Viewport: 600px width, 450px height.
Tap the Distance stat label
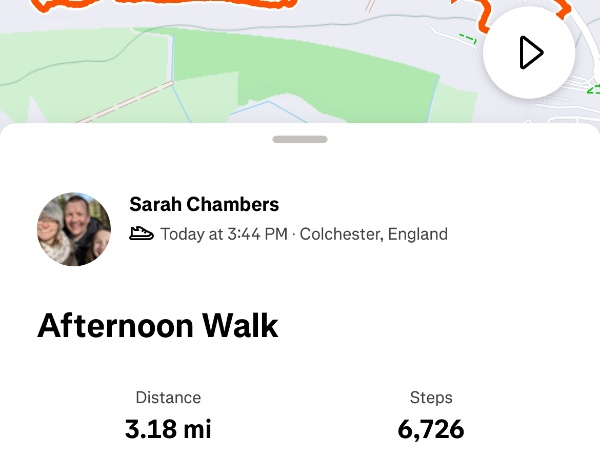click(168, 397)
